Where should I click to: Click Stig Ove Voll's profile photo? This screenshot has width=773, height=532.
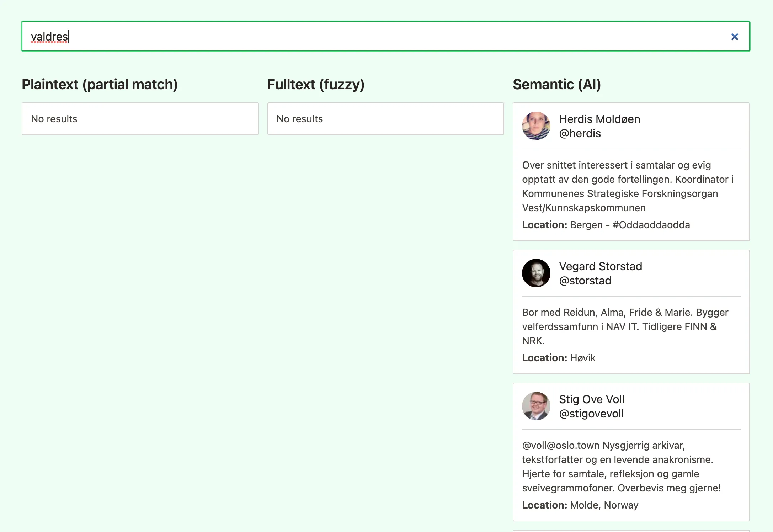pos(536,406)
